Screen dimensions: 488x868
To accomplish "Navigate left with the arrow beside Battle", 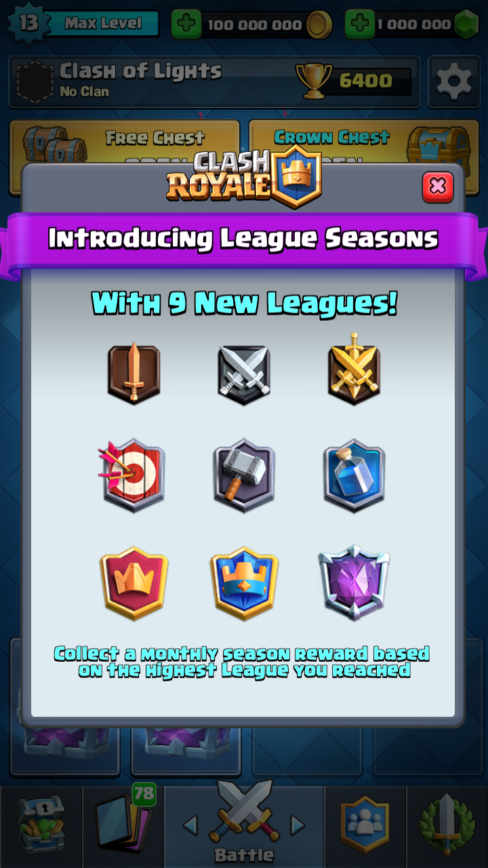I will coord(190,825).
